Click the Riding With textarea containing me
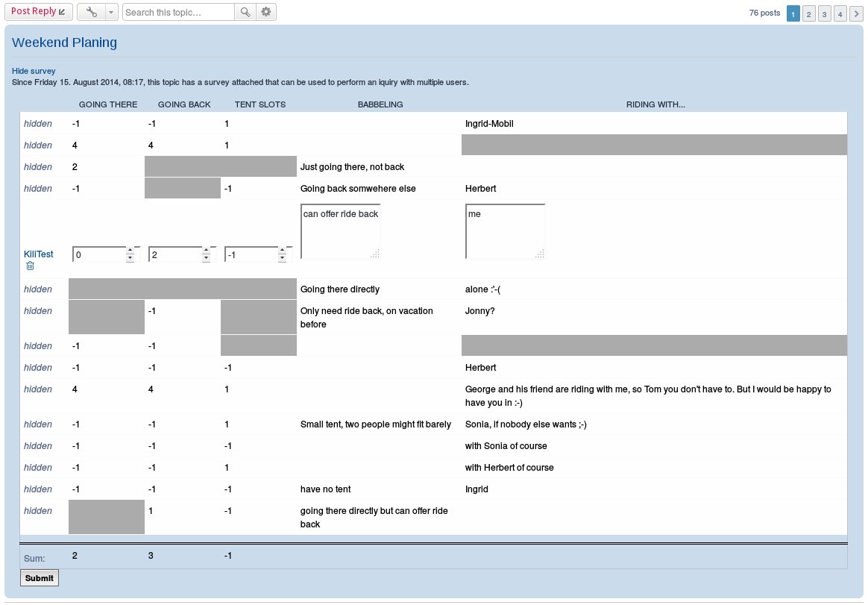Screen dimensions: 868x605 click(x=506, y=231)
